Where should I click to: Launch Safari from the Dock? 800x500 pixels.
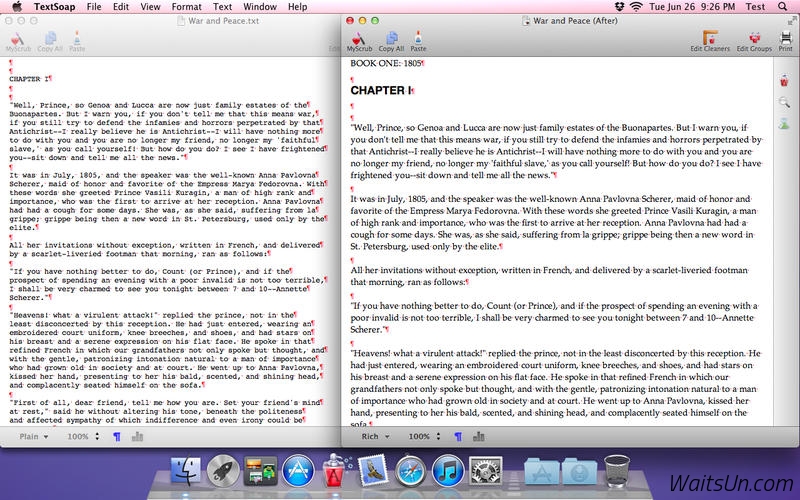pyautogui.click(x=410, y=470)
